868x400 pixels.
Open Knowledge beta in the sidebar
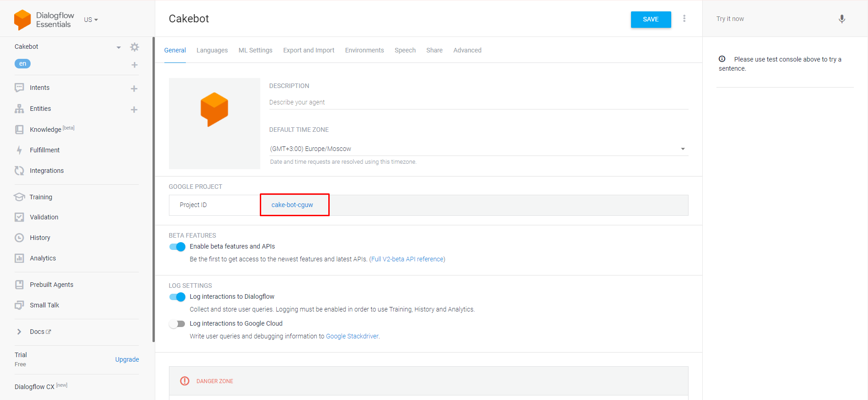coord(52,130)
